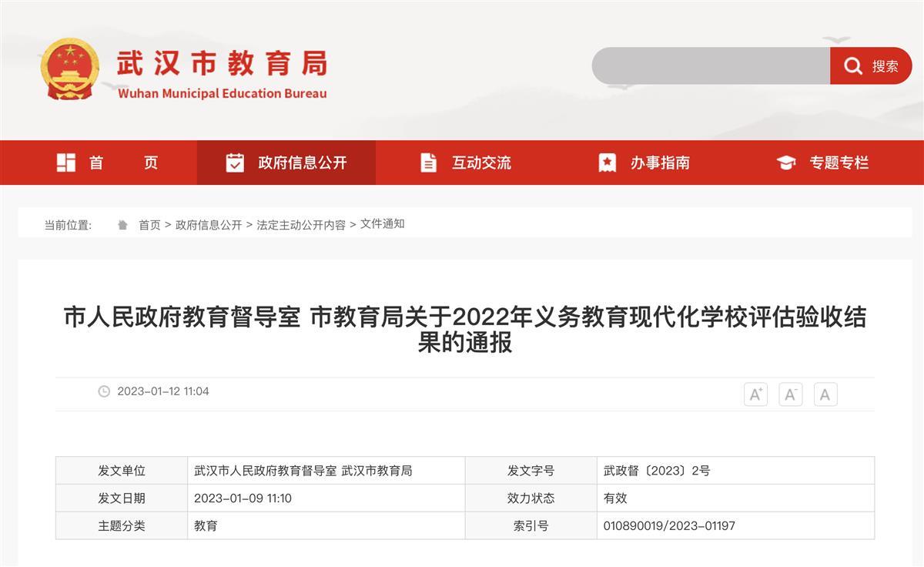Open 文件通知 breadcrumb link
This screenshot has width=924, height=567.
tap(383, 224)
